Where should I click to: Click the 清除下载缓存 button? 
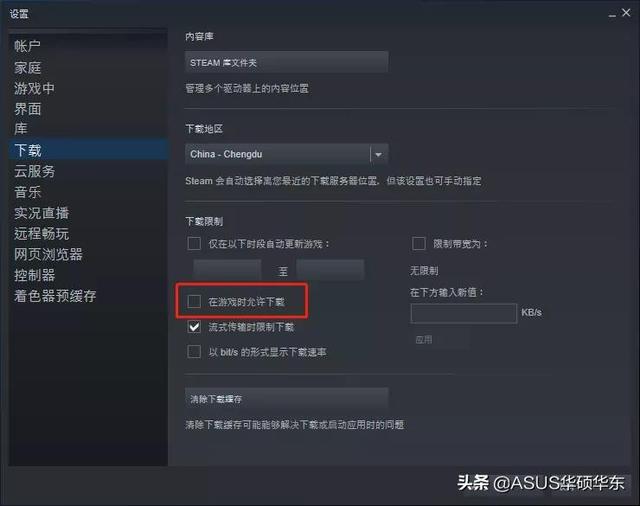[x=286, y=399]
